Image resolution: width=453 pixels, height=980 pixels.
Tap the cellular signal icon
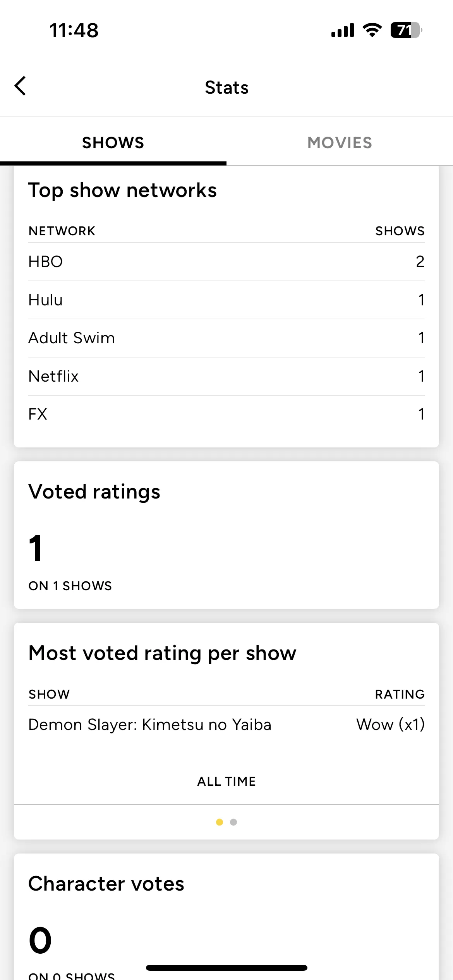[x=343, y=30]
